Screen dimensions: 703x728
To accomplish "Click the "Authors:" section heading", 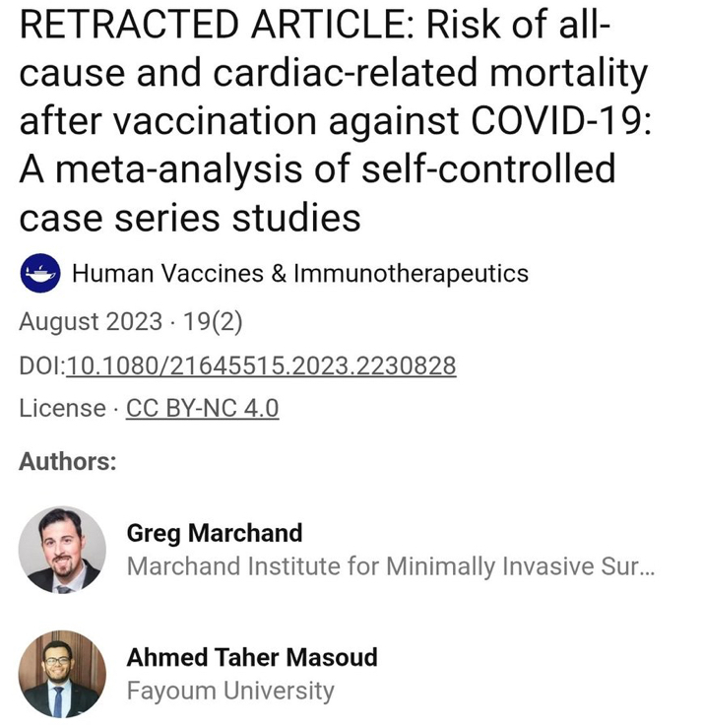I will click(68, 461).
